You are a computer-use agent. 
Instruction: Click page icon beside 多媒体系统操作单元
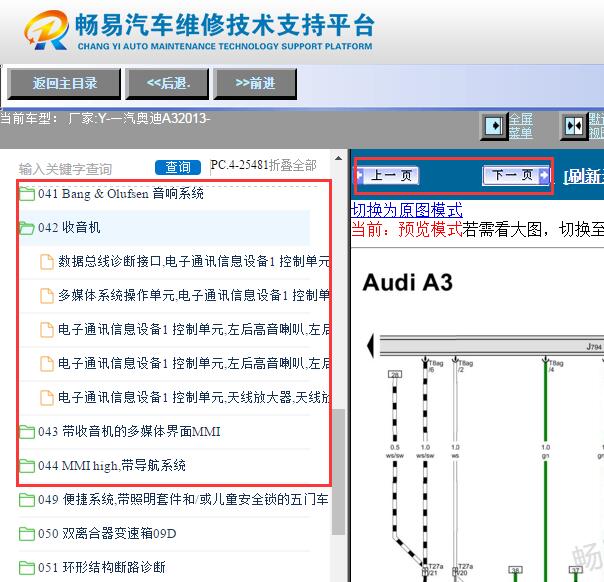pyautogui.click(x=47, y=295)
